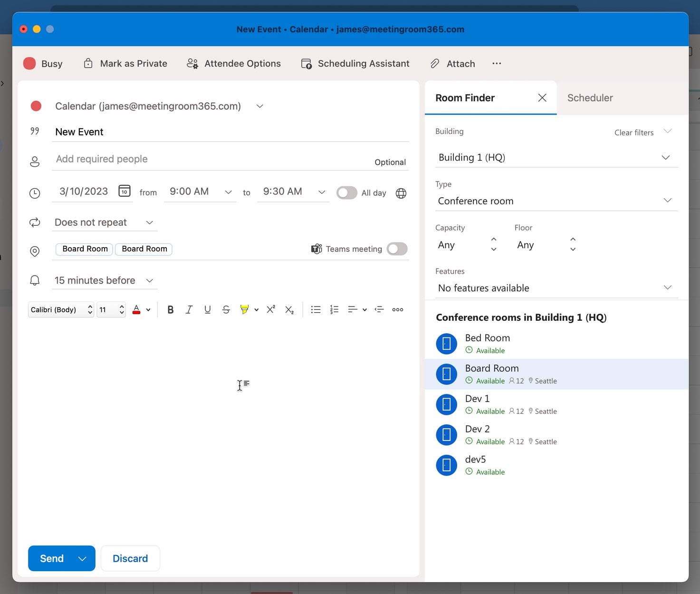The height and width of the screenshot is (594, 700).
Task: Open the 9:00 AM start time dropdown
Action: tap(228, 192)
